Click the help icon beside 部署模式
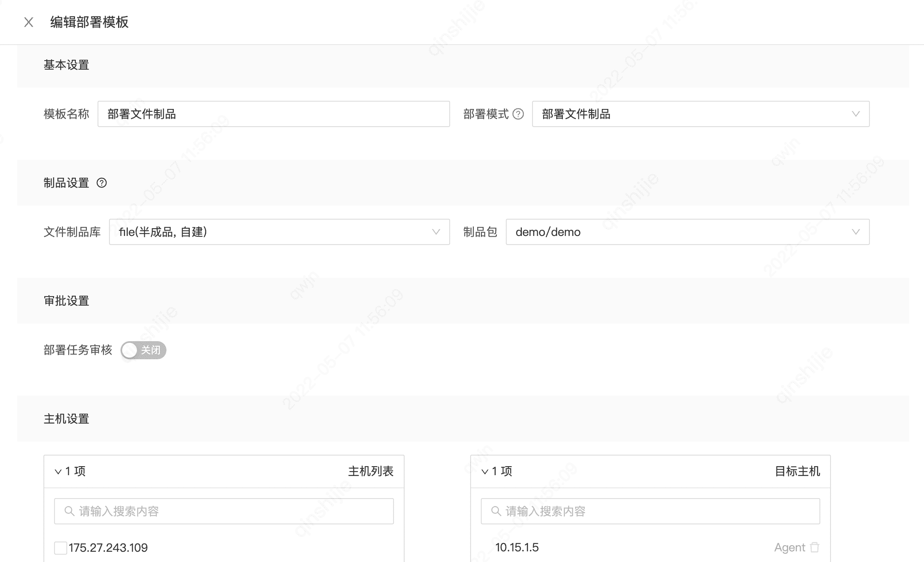 519,114
